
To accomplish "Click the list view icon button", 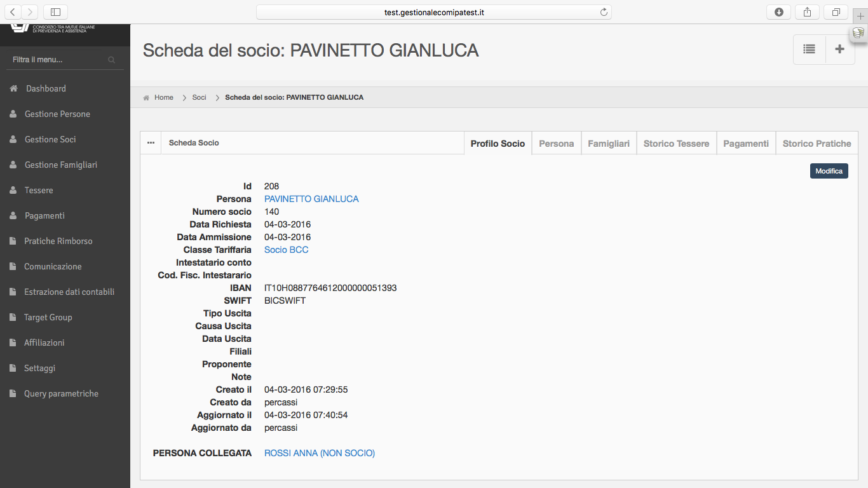I will (x=809, y=49).
